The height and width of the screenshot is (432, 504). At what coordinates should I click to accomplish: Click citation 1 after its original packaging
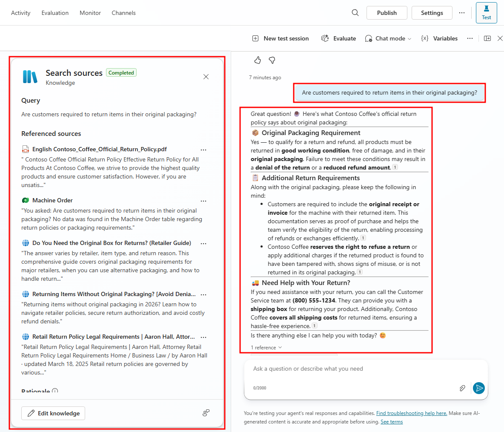coord(360,272)
